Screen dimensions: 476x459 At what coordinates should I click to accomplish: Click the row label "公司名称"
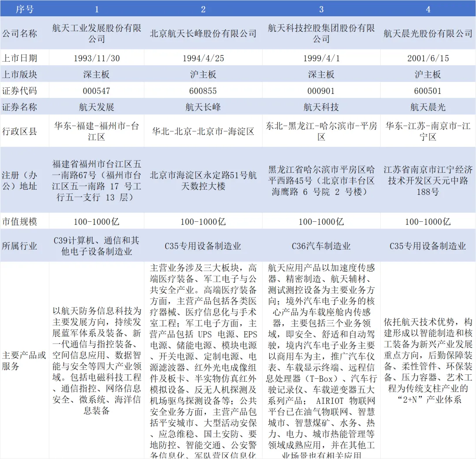[x=19, y=34]
